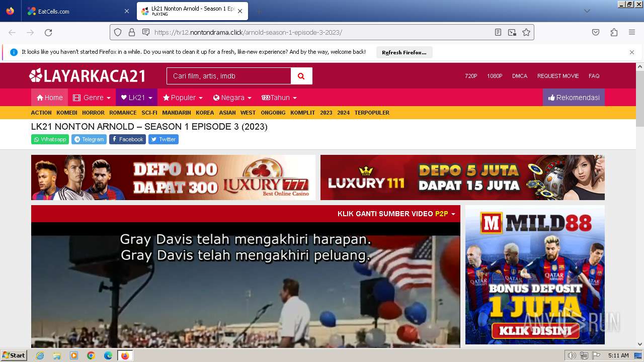Open the Extensions toolbar icon
The height and width of the screenshot is (362, 644).
tap(614, 32)
